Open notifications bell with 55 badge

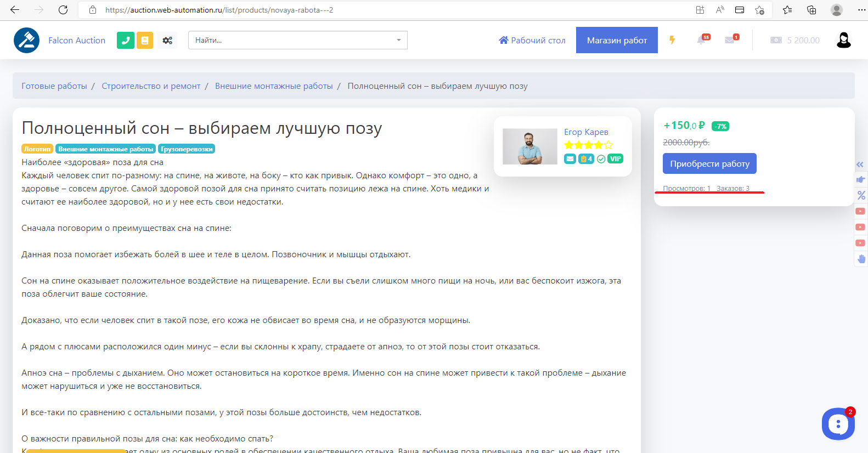[702, 40]
